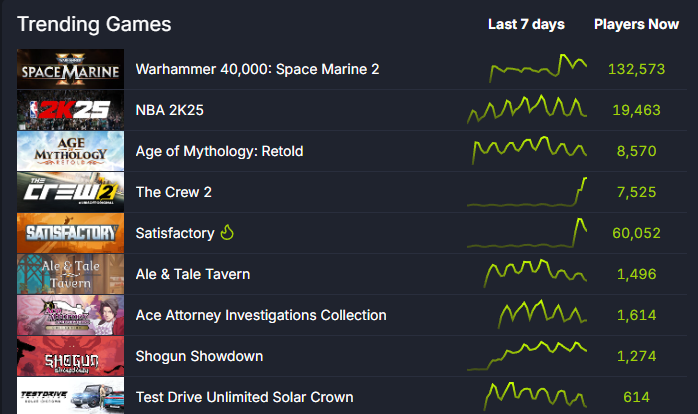Click The Crew 2 seven-day sparkline
This screenshot has height=414, width=698.
tap(527, 192)
